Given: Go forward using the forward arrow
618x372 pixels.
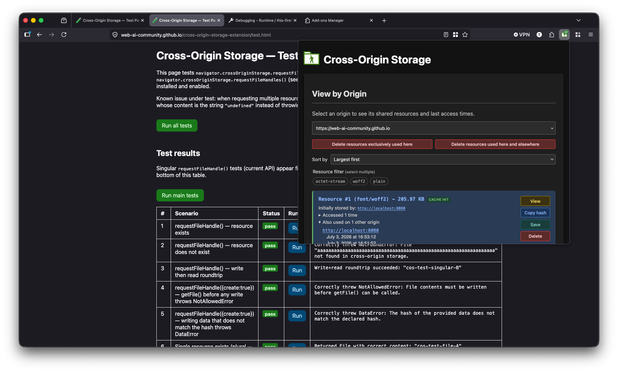Looking at the screenshot, I should pyautogui.click(x=52, y=35).
